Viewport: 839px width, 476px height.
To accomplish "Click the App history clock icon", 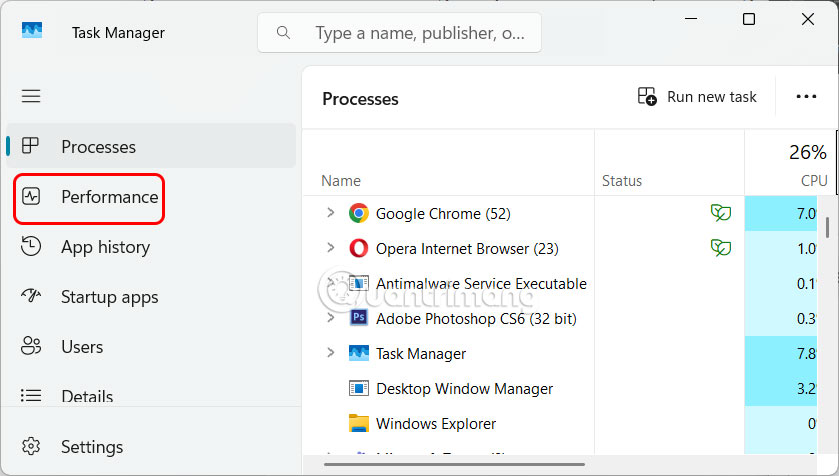I will (x=31, y=246).
